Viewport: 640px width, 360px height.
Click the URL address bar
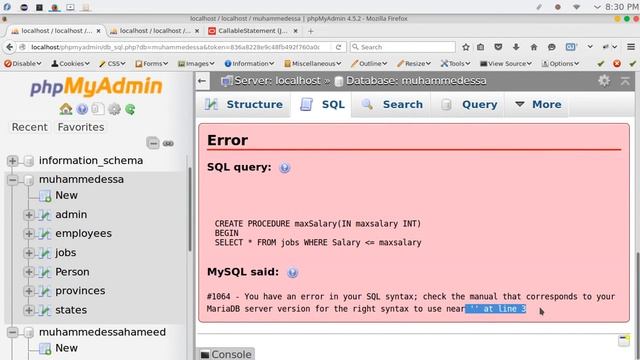tap(176, 47)
